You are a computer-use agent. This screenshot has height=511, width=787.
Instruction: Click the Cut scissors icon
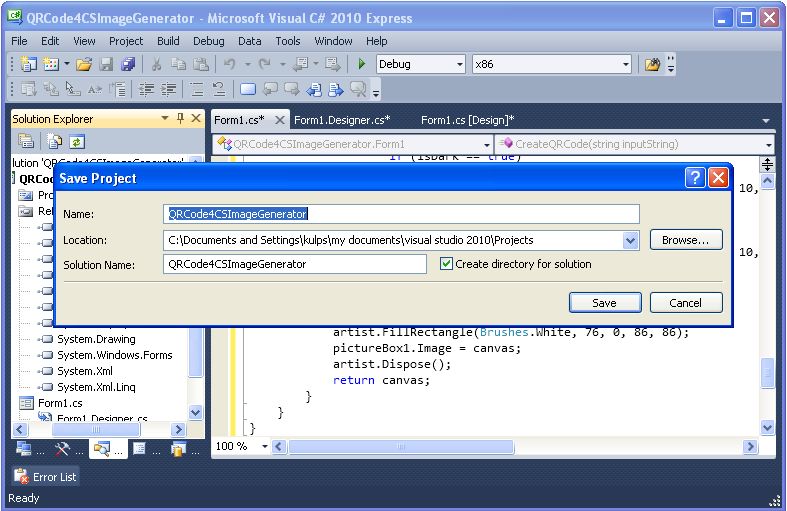click(x=157, y=64)
